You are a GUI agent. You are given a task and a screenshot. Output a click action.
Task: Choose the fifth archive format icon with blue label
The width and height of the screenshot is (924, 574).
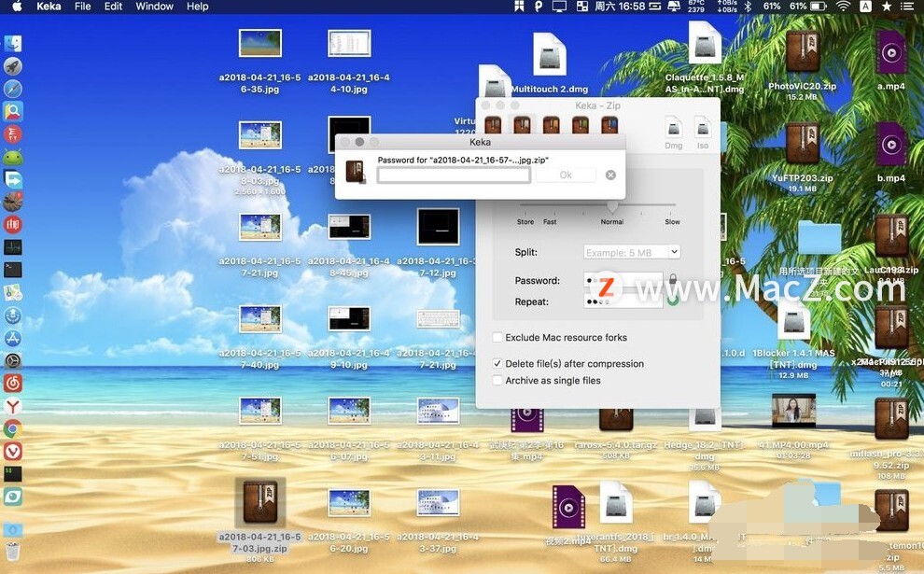tap(609, 125)
